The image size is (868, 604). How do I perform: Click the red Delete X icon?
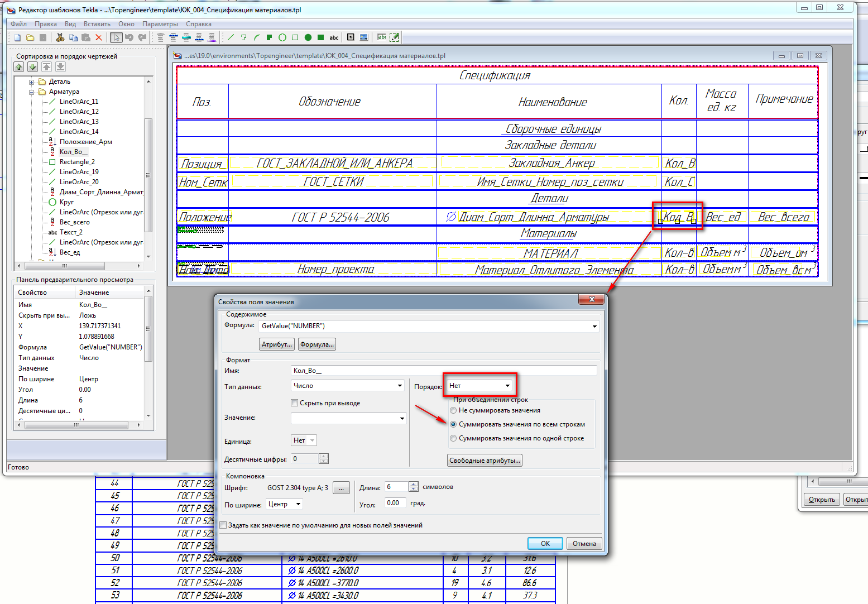[x=99, y=37]
